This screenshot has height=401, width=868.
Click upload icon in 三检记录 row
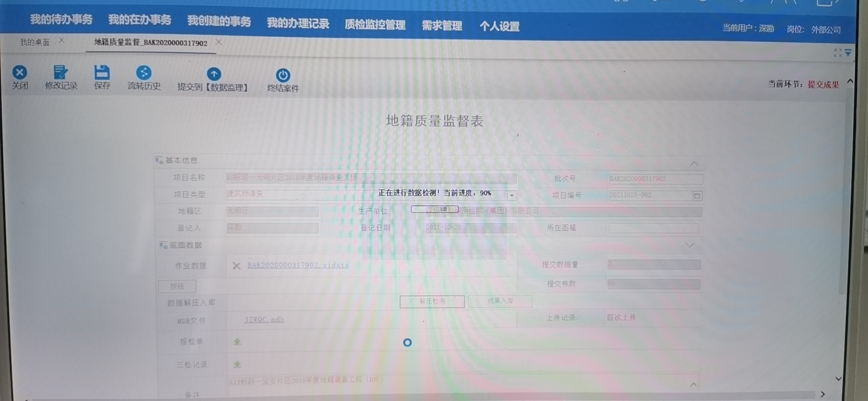point(237,364)
